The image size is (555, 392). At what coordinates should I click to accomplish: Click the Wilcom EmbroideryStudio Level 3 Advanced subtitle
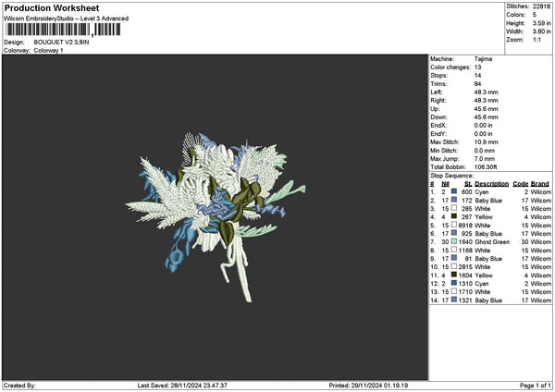tap(67, 18)
